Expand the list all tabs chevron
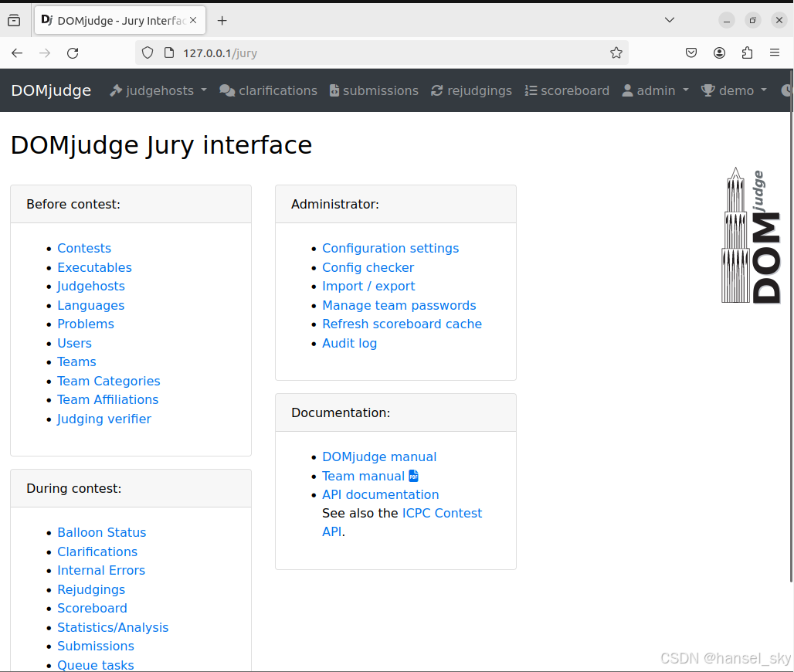794x672 pixels. (x=670, y=20)
